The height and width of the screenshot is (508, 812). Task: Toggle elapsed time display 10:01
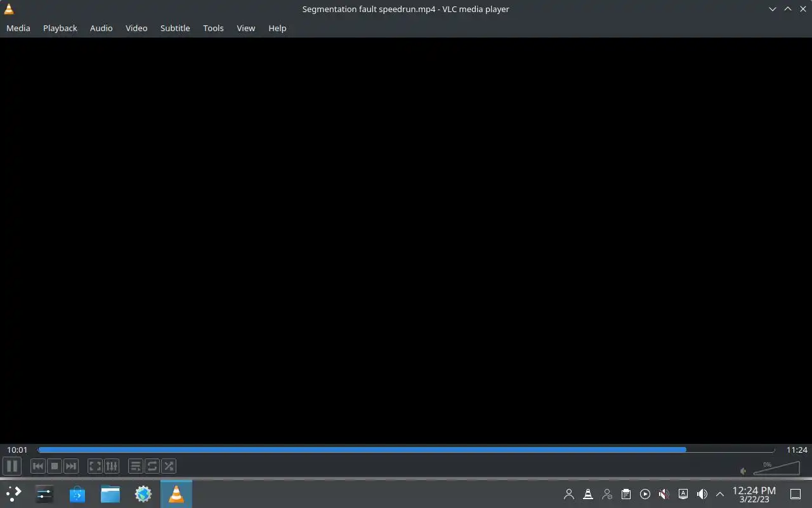17,450
